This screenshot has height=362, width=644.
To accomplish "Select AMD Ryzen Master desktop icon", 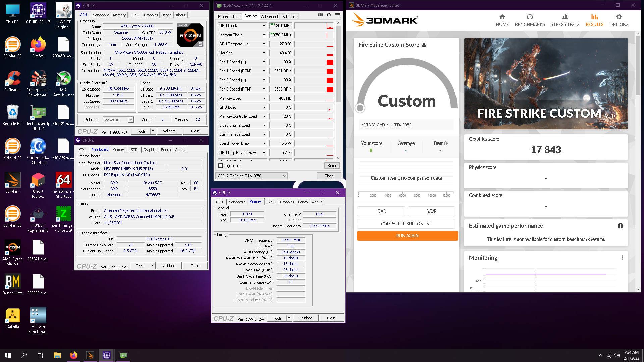I will click(x=13, y=253).
